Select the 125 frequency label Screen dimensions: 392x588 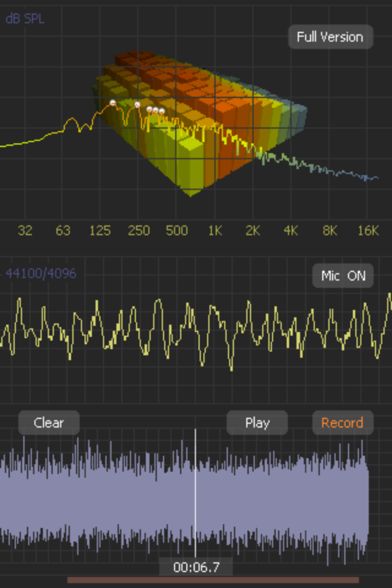[x=100, y=231]
